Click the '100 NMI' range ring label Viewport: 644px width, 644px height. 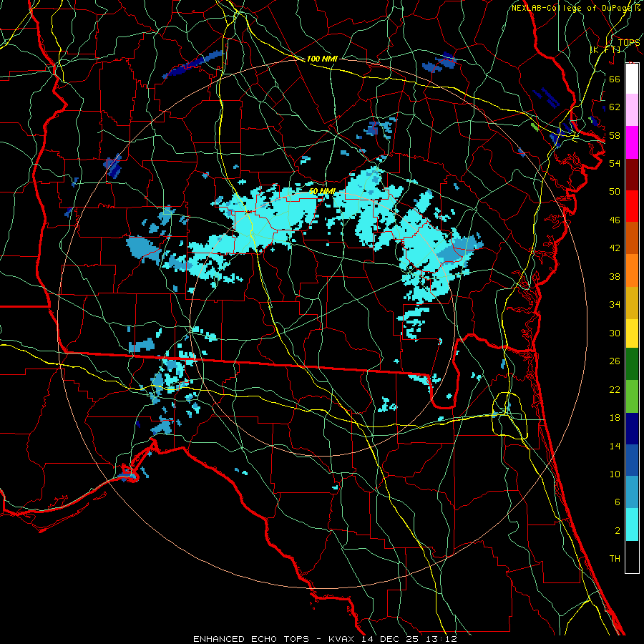[322, 59]
